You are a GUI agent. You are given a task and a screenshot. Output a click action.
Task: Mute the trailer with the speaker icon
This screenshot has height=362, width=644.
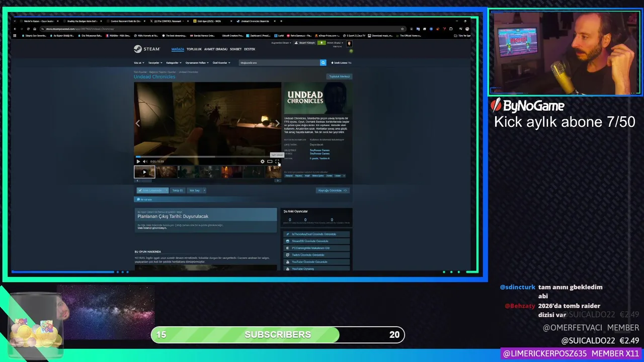(x=145, y=161)
